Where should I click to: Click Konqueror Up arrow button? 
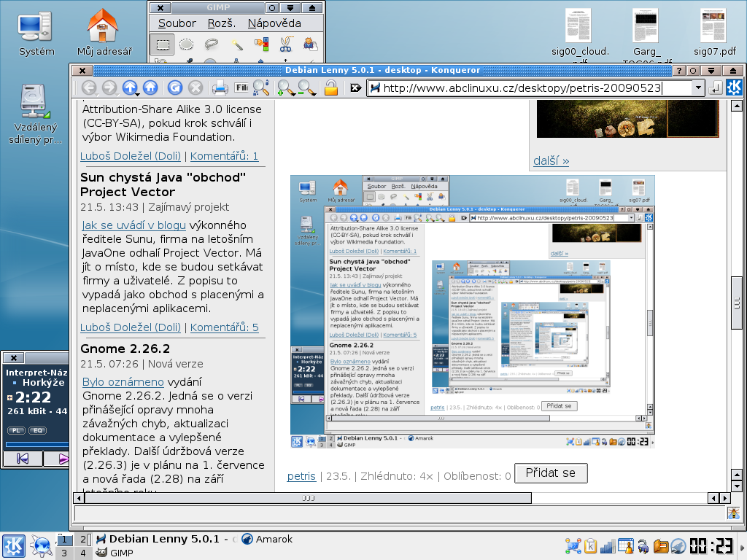pos(130,87)
